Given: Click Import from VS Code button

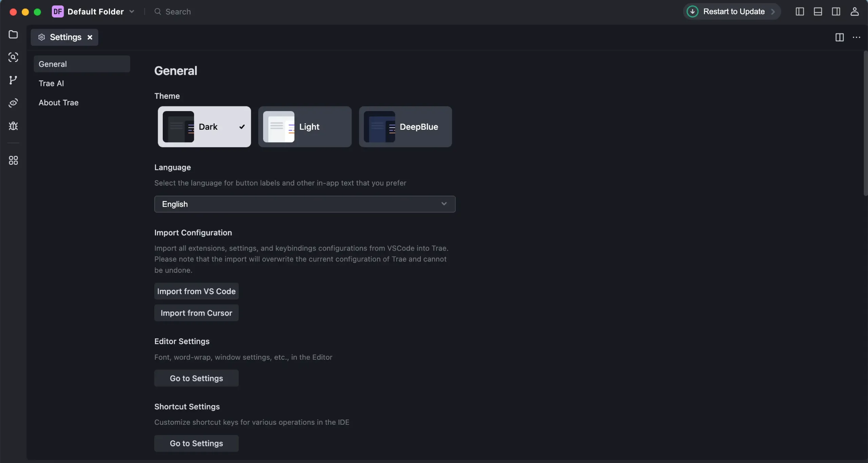Looking at the screenshot, I should point(197,291).
